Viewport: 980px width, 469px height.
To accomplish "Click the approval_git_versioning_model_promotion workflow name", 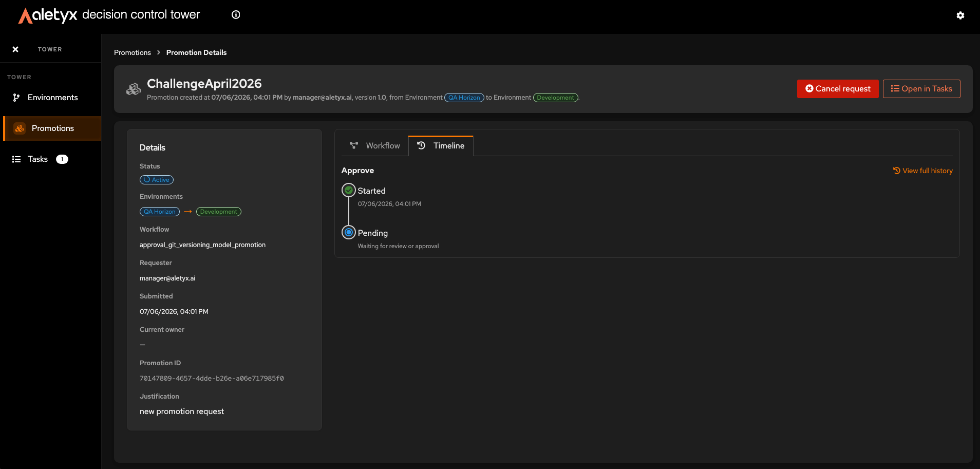I will click(x=202, y=245).
